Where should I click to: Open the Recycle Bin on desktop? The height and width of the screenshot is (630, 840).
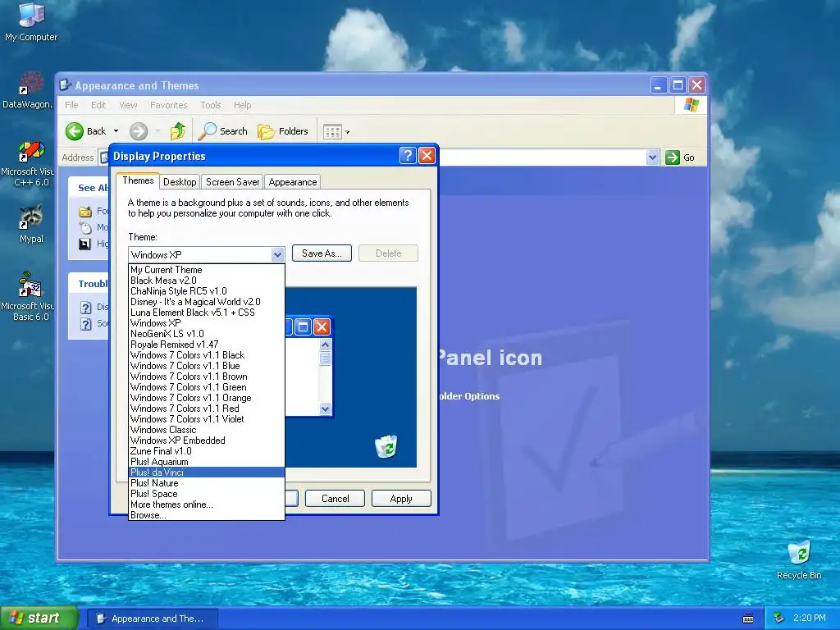(x=799, y=560)
